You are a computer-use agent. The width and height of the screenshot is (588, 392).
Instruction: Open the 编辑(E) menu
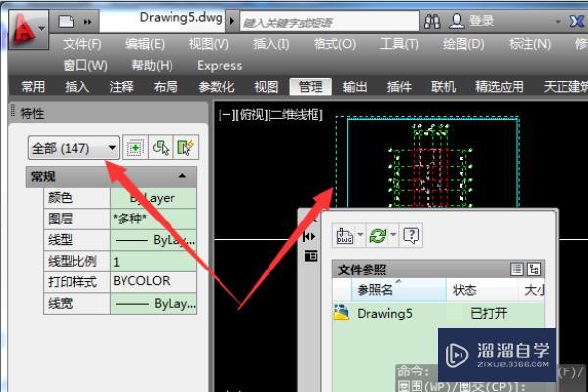click(145, 45)
